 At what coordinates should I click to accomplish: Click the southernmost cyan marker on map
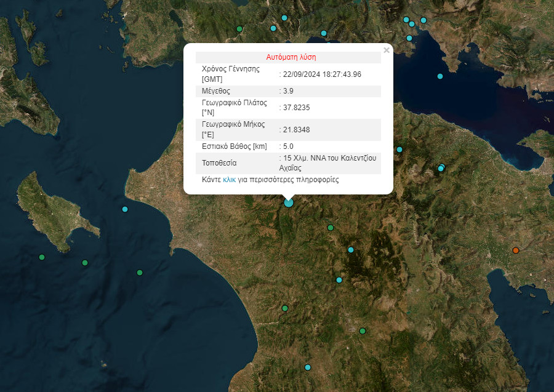(x=308, y=367)
